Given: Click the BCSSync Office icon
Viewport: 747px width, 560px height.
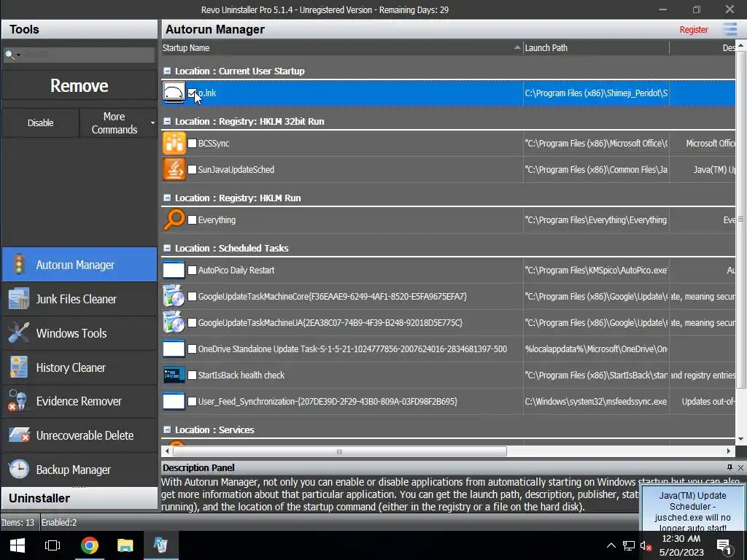Looking at the screenshot, I should [174, 144].
